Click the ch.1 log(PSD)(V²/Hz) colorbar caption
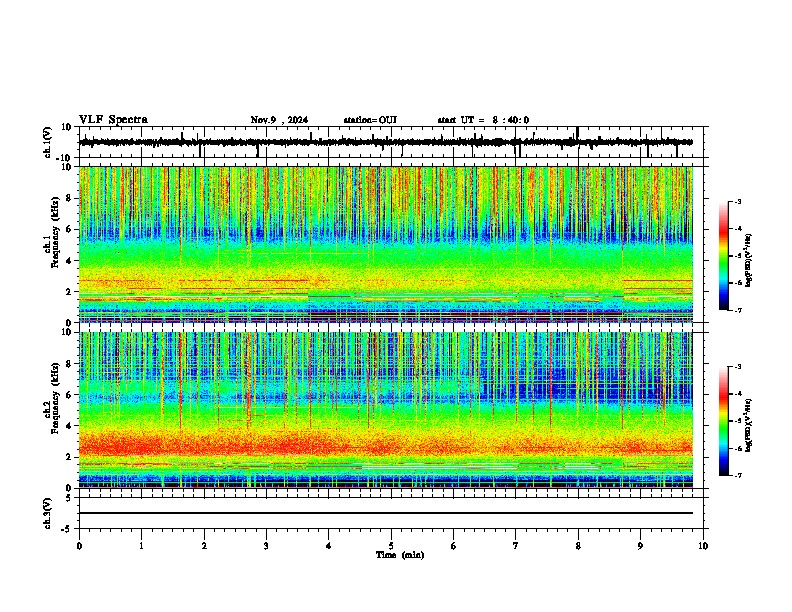792x612 pixels. [749, 261]
